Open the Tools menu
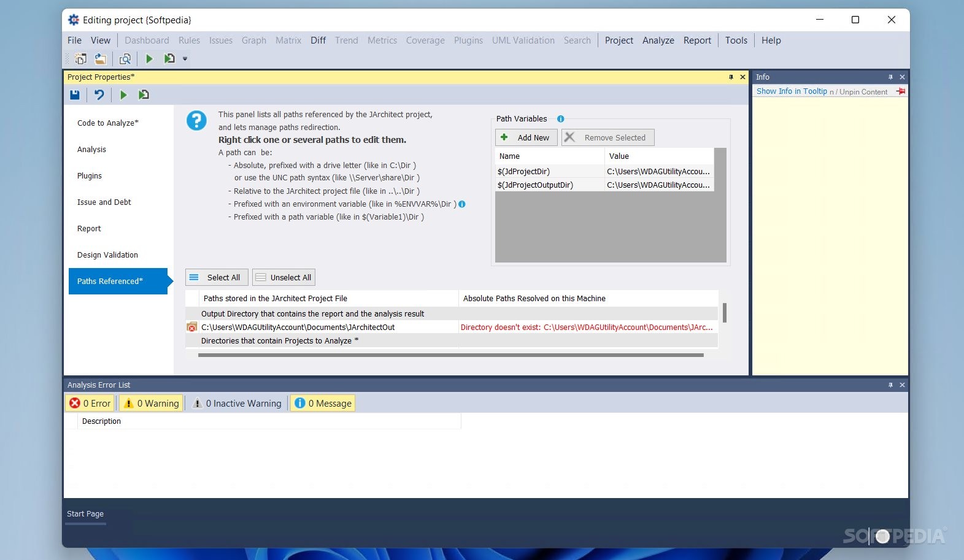The width and height of the screenshot is (964, 560). pos(736,40)
